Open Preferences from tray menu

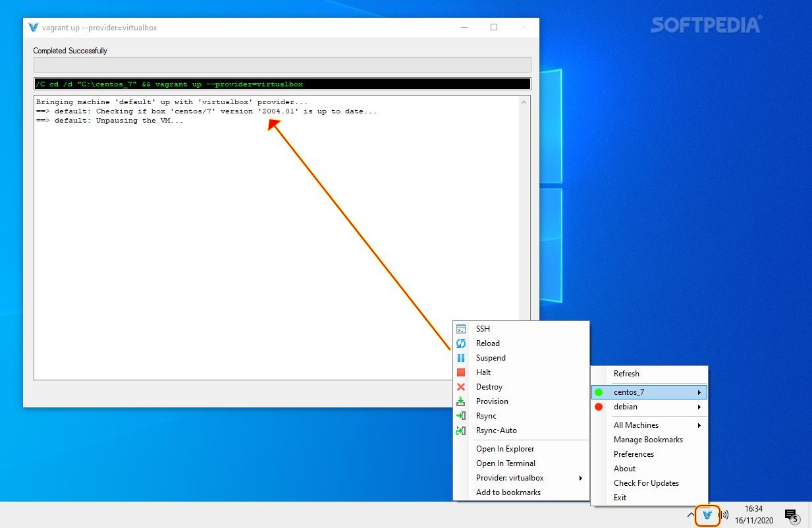[649, 454]
